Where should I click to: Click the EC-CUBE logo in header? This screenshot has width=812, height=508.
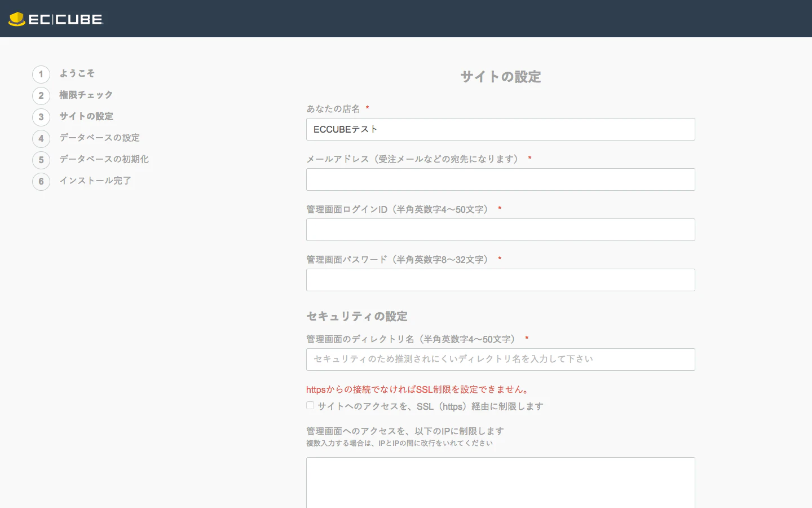(56, 19)
